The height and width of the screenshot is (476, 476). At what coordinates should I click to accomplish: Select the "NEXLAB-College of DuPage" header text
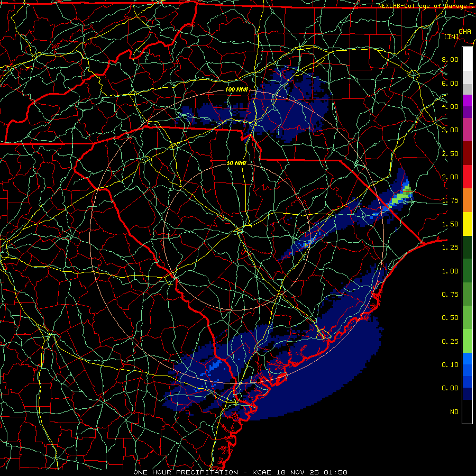pyautogui.click(x=422, y=6)
